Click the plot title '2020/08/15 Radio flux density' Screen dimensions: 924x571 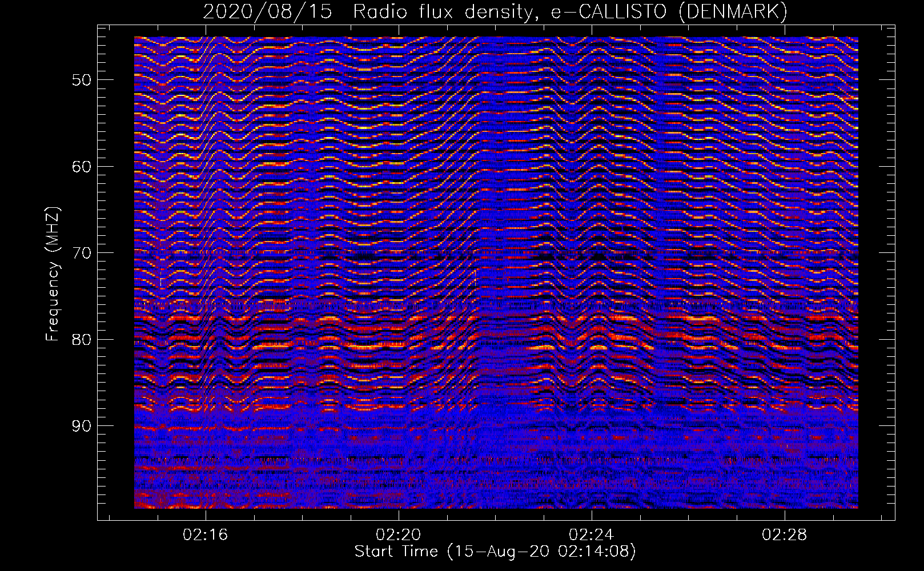click(495, 11)
